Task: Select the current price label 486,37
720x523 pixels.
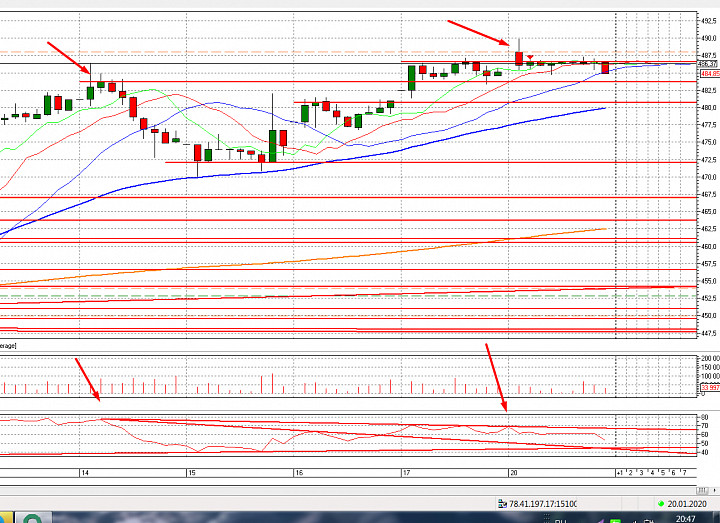Action: tap(708, 64)
